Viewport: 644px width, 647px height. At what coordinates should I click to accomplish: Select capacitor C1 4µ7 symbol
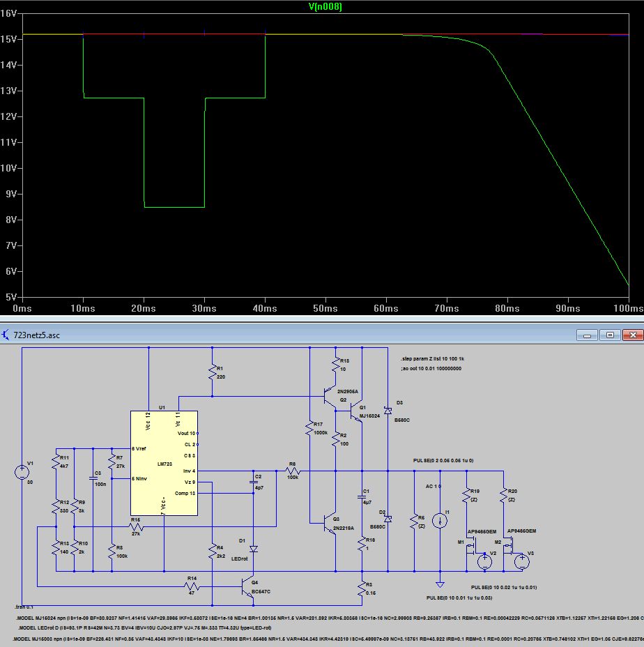click(362, 497)
